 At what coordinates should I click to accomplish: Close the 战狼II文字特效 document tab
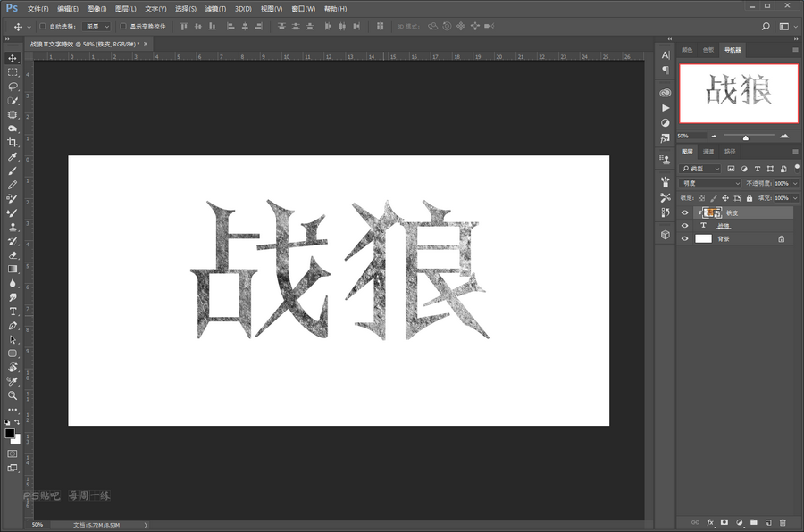(146, 44)
